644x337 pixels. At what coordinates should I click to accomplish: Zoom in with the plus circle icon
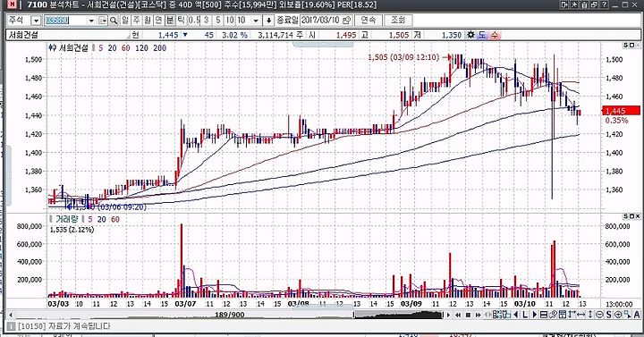point(618,315)
